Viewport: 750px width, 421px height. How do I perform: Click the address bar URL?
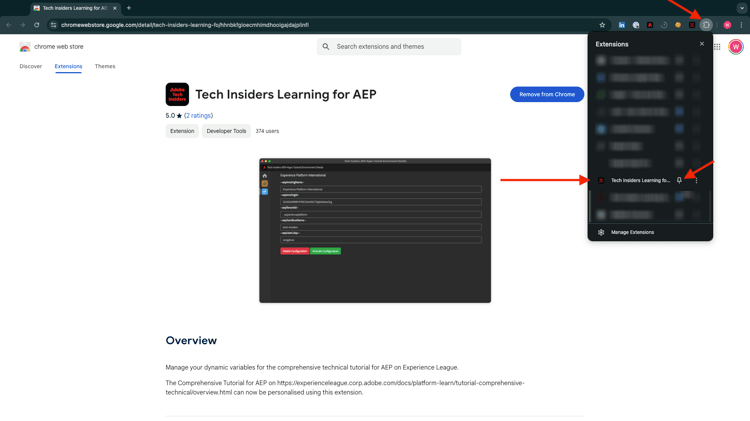(x=185, y=25)
